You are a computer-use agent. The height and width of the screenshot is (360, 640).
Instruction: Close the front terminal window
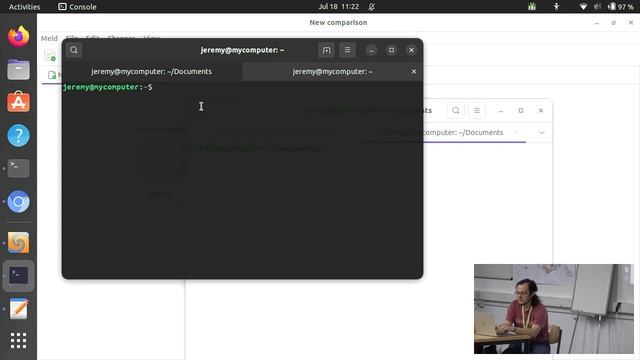click(411, 50)
